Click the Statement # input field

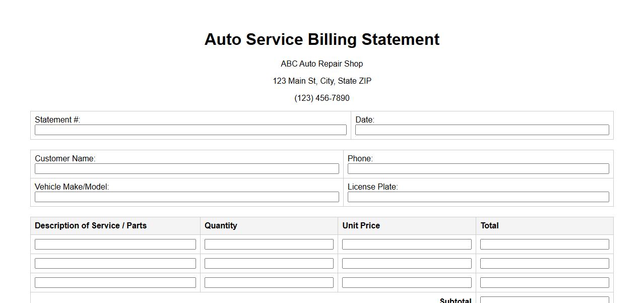point(190,130)
